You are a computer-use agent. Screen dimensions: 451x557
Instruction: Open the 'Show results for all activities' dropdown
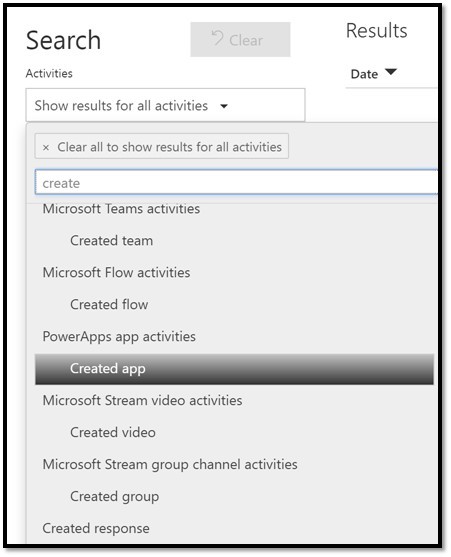click(x=165, y=105)
